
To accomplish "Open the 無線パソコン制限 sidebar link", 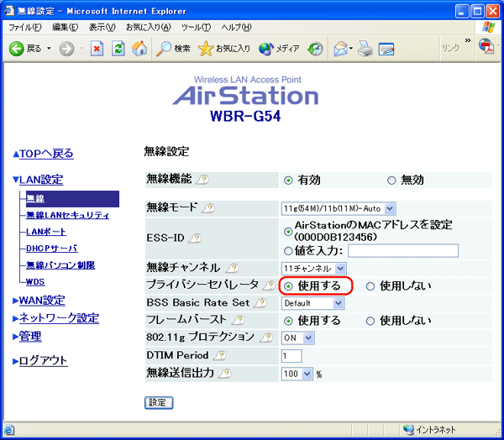I will [60, 265].
